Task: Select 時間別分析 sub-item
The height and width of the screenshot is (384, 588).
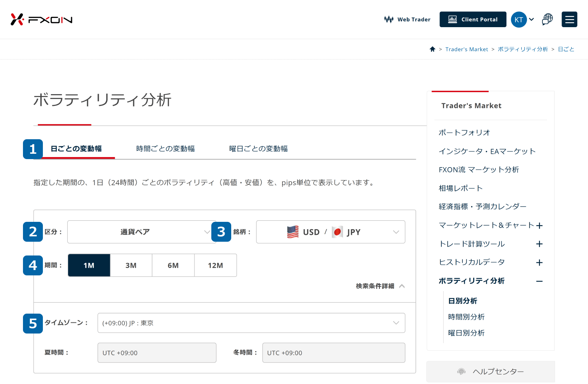Action: 466,317
